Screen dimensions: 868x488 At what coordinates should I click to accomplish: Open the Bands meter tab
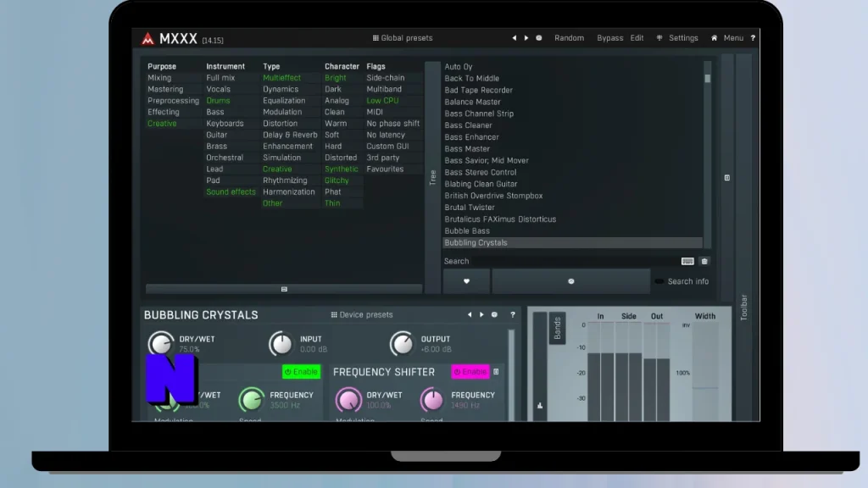coord(558,328)
